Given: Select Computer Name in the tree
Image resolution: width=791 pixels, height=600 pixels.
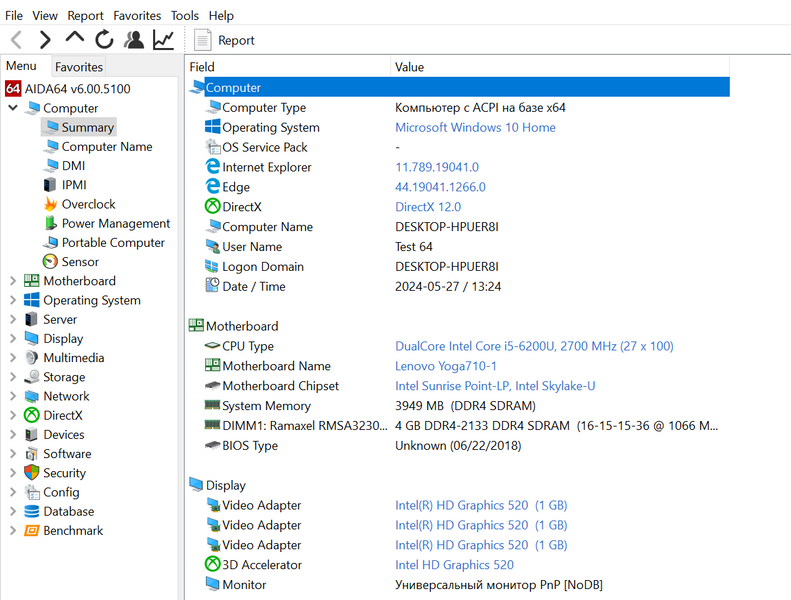Looking at the screenshot, I should (106, 146).
